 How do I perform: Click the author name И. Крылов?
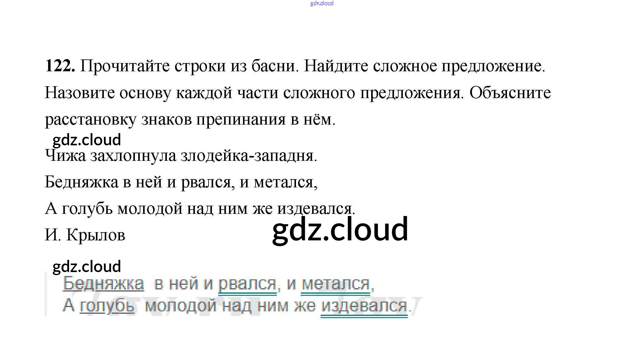(85, 235)
